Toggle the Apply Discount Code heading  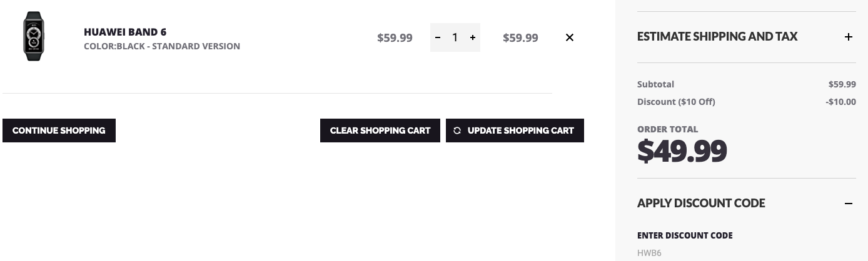click(x=701, y=204)
